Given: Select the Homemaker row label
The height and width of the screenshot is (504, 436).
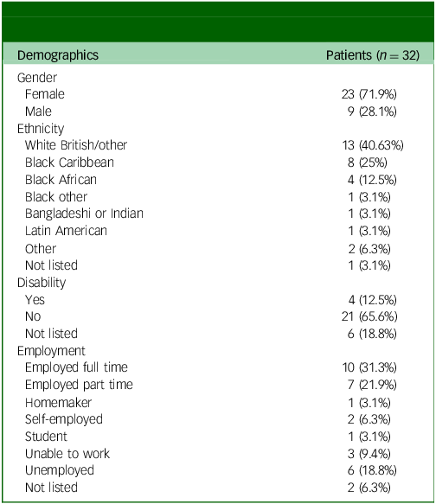Looking at the screenshot, I should click(59, 403).
